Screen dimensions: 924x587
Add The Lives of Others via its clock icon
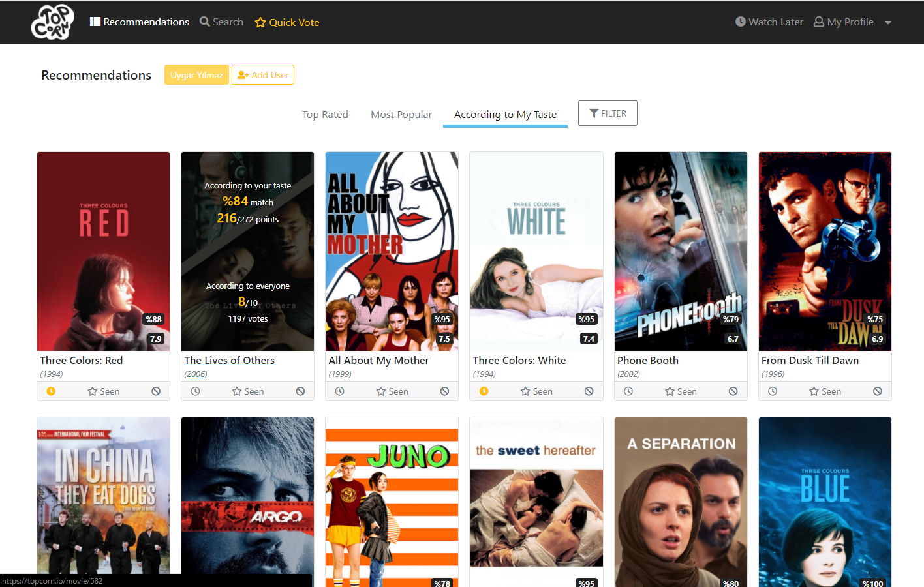[x=195, y=391]
